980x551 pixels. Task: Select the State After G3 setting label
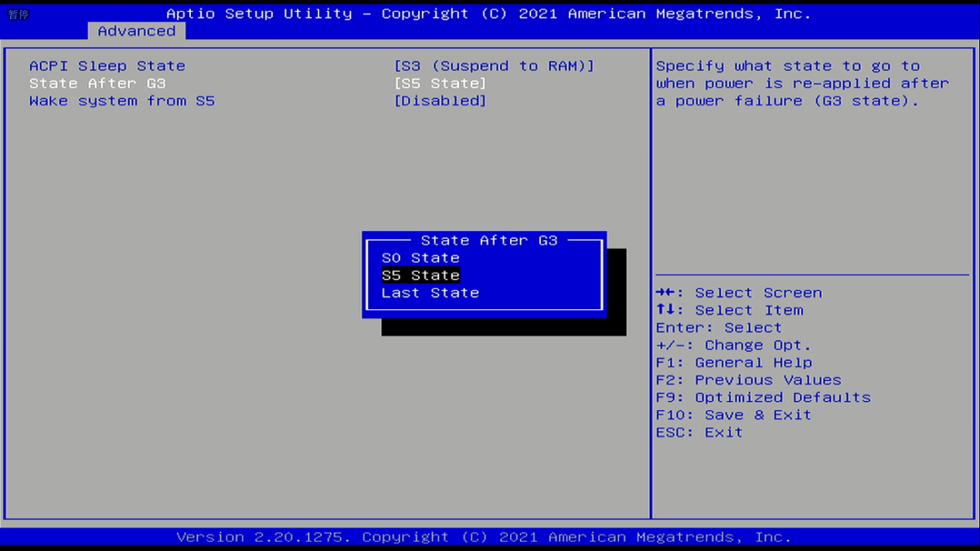[x=97, y=83]
